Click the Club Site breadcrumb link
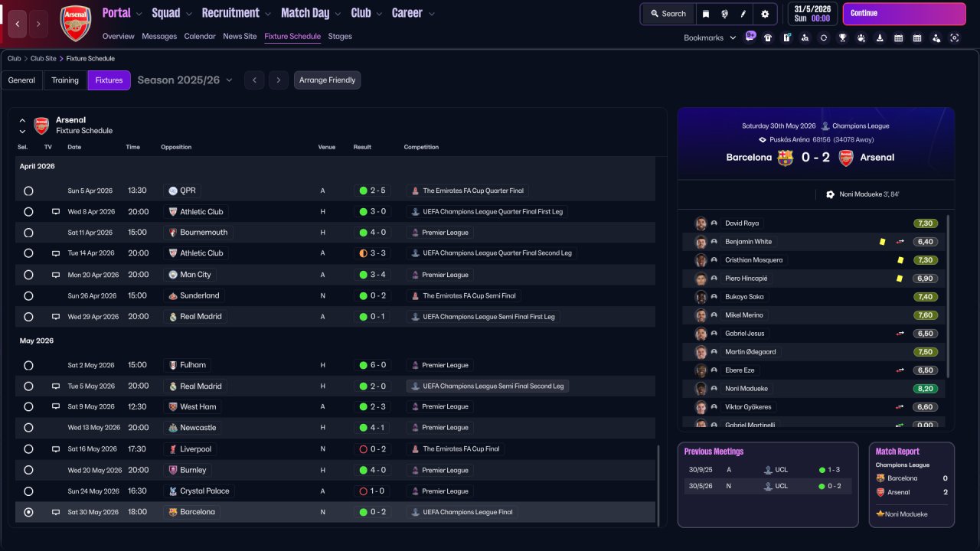980x551 pixels. click(x=43, y=59)
